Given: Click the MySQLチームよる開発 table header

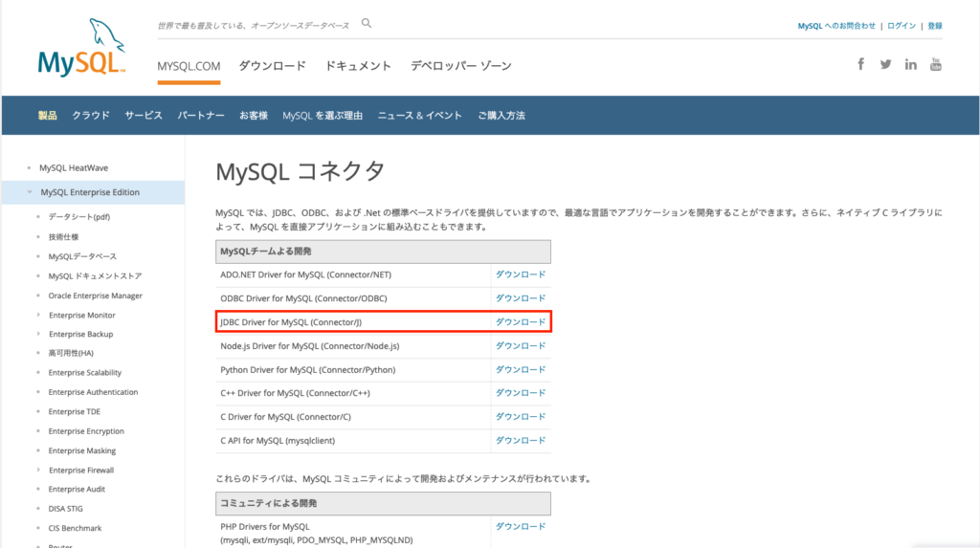Looking at the screenshot, I should click(383, 252).
